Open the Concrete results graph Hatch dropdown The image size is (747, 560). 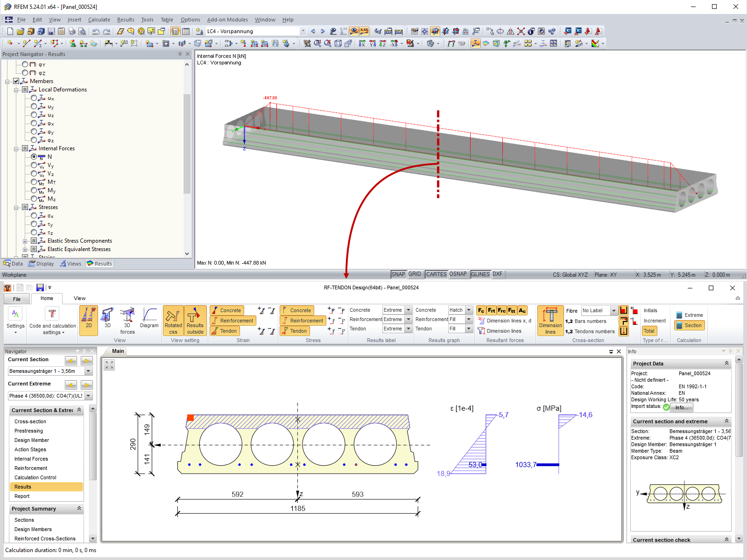[x=469, y=310]
